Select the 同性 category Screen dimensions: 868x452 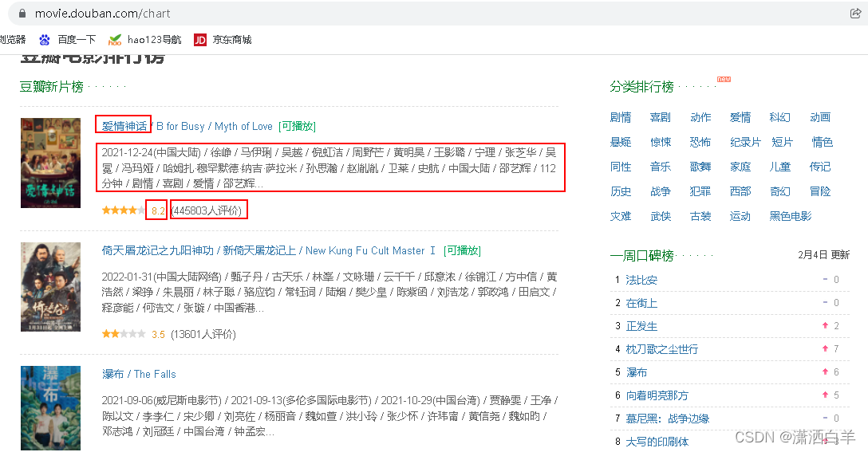(x=621, y=167)
